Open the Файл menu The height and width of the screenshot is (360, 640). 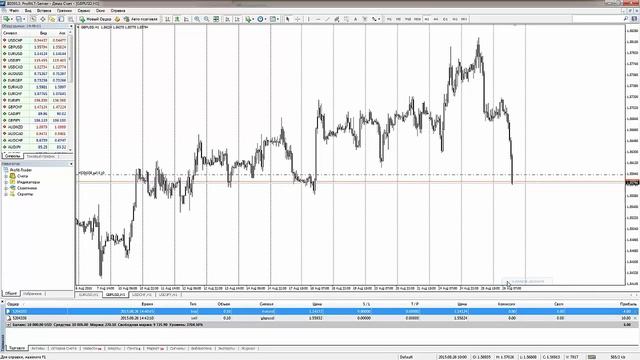pyautogui.click(x=14, y=11)
